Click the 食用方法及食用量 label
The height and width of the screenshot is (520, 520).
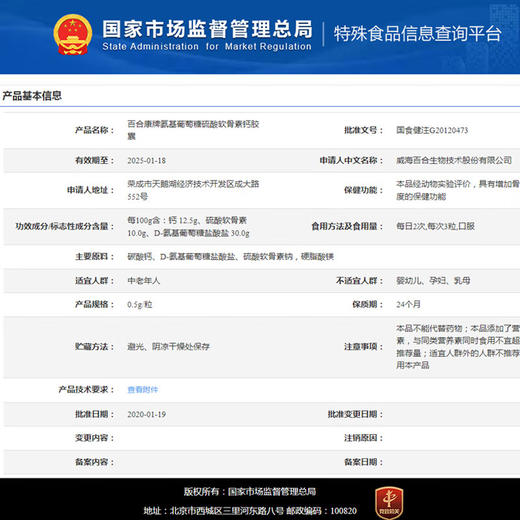347,226
